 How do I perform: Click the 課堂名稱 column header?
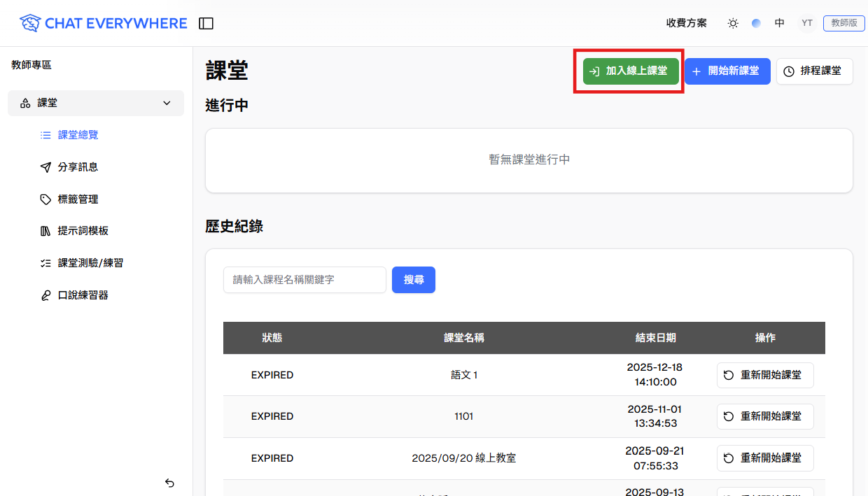point(464,338)
